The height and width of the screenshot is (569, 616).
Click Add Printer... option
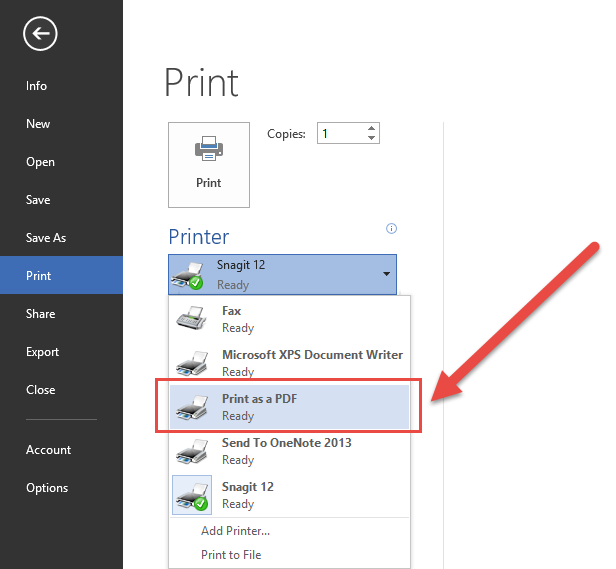click(x=235, y=531)
